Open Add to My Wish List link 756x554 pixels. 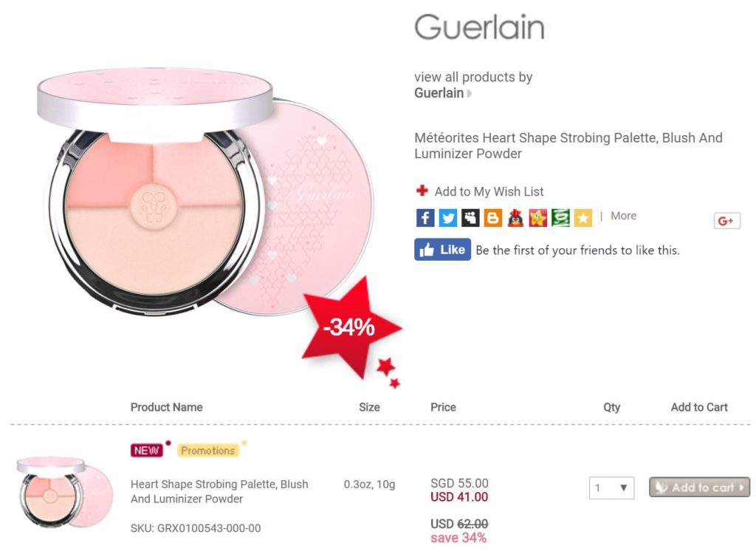pos(489,191)
